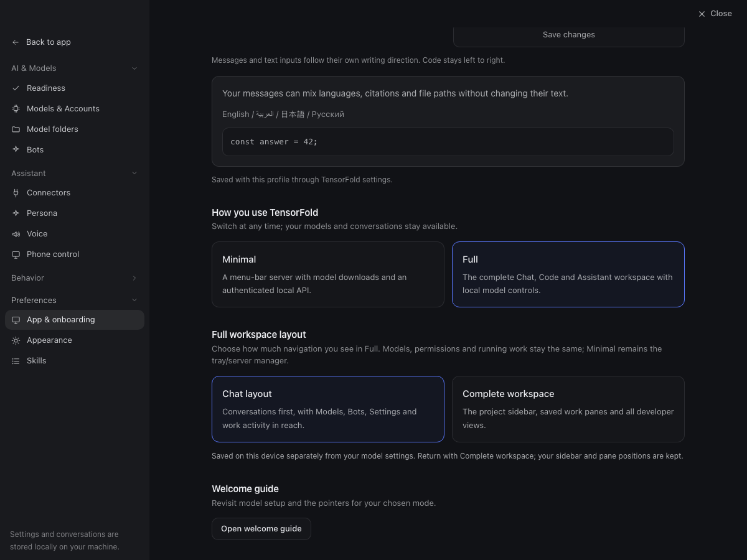Screen dimensions: 747x560
Task: Open the Readiness settings page
Action: click(75, 88)
